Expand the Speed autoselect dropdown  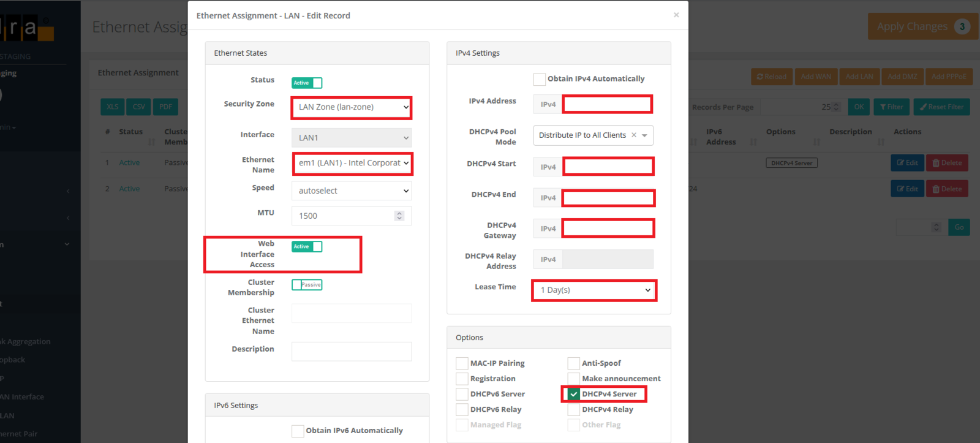point(352,191)
